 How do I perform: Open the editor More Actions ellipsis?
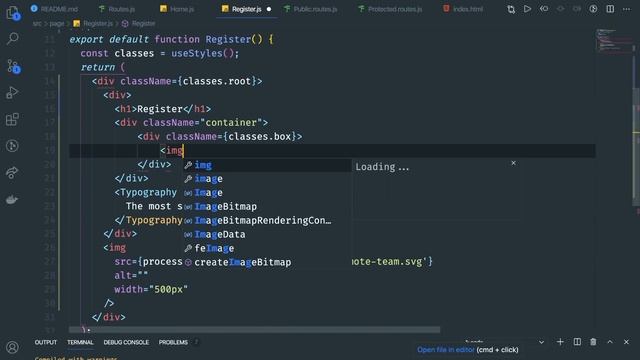point(626,9)
